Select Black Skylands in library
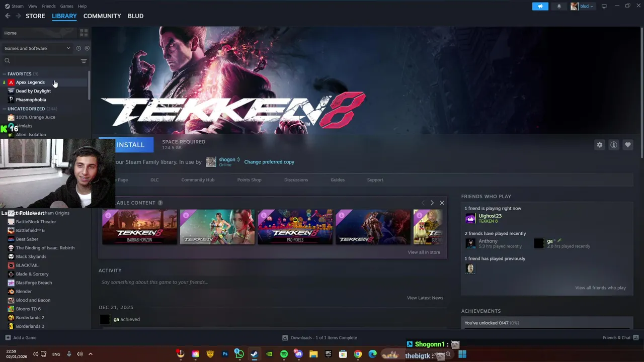This screenshot has width=644, height=362. 31,256
